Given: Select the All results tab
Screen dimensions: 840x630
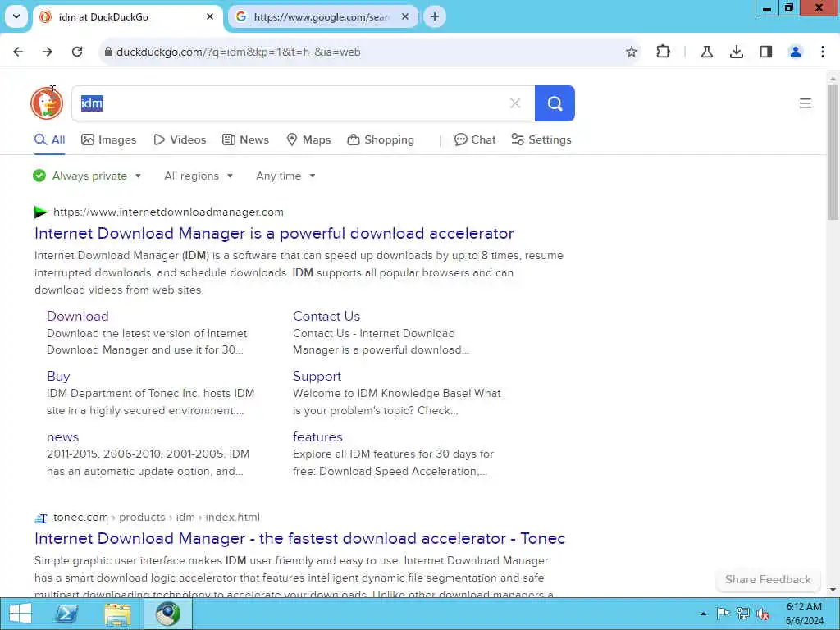Looking at the screenshot, I should click(x=50, y=139).
